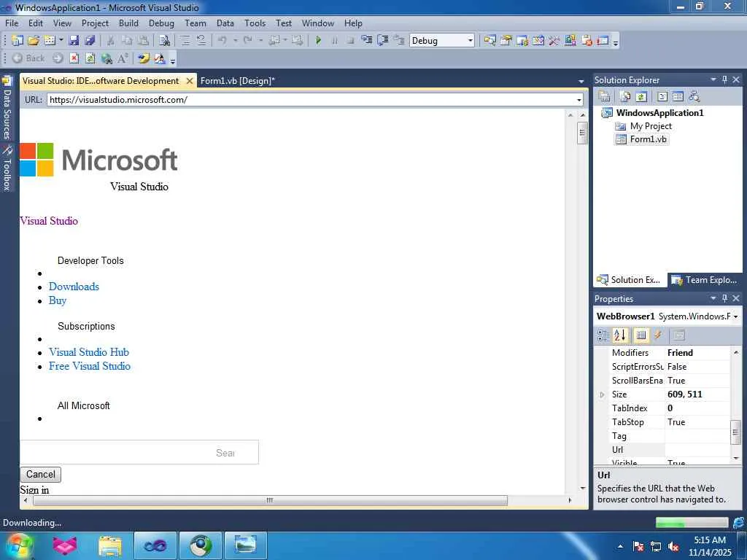Open the Visual Studio Hub link
The width and height of the screenshot is (747, 560).
[88, 352]
